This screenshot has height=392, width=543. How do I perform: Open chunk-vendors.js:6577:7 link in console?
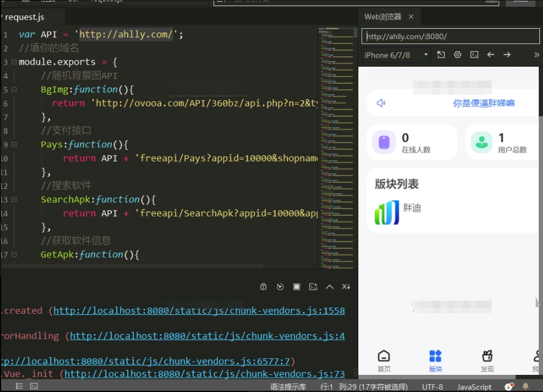point(145,361)
